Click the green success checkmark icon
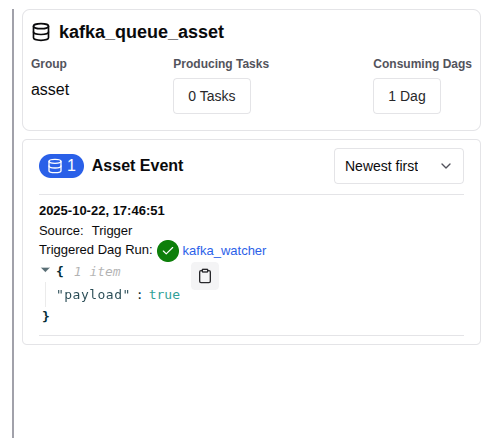Viewport: 486px width, 438px height. [168, 251]
